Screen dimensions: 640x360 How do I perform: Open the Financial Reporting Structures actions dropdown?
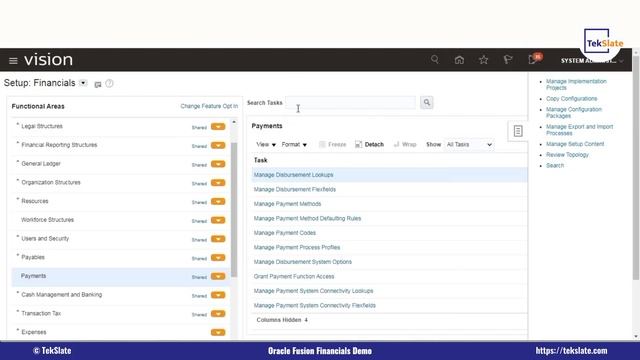coord(218,145)
